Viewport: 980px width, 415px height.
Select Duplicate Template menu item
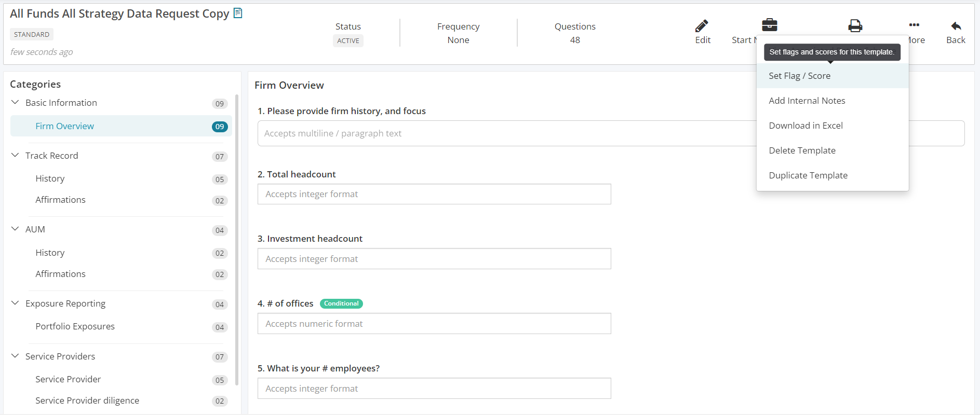pos(808,175)
